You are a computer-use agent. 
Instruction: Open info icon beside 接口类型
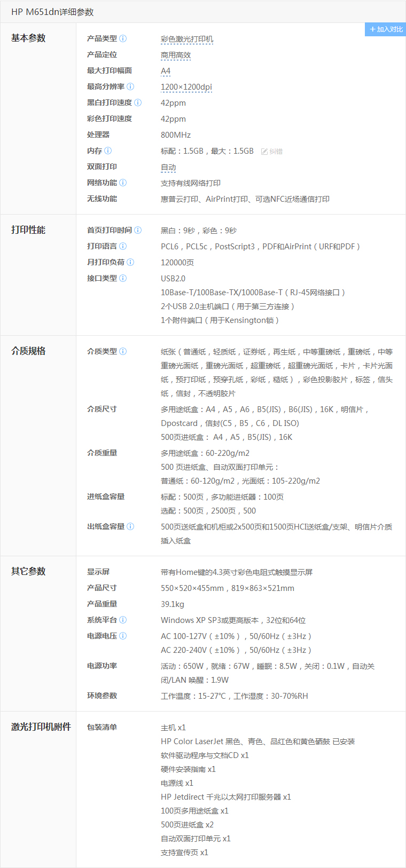coord(123,278)
